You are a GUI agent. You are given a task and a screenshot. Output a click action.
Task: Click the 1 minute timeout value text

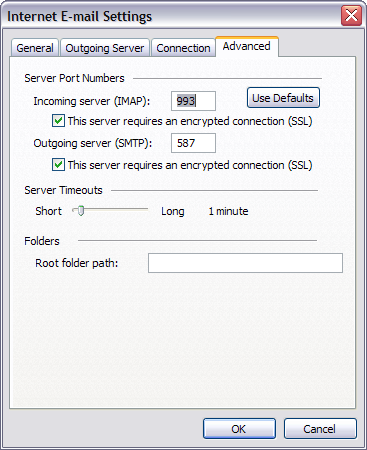228,211
